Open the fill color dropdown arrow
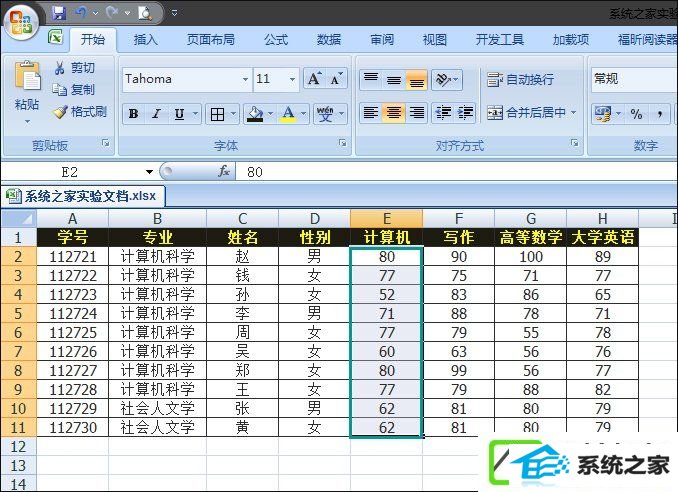Viewport: 678px width, 492px height. 271,114
